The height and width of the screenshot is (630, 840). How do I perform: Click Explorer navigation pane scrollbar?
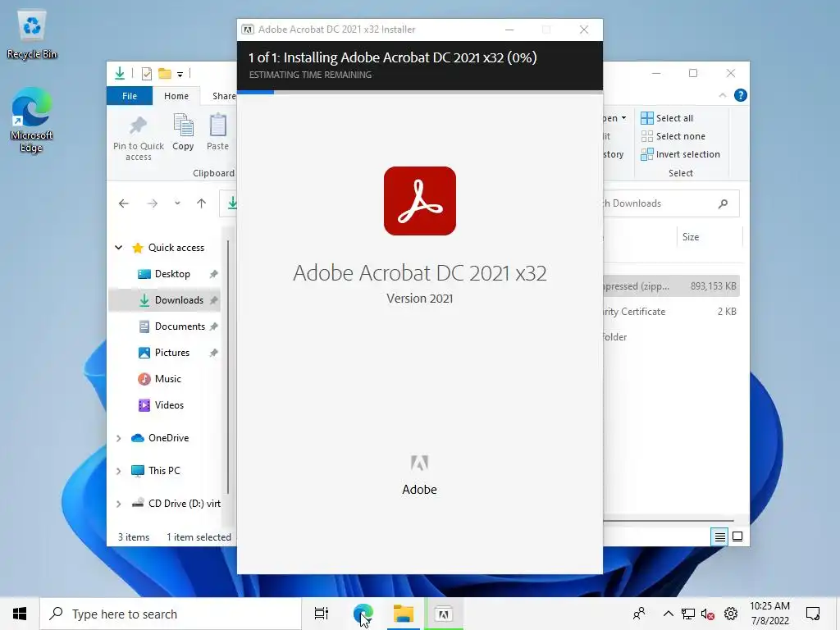228,367
